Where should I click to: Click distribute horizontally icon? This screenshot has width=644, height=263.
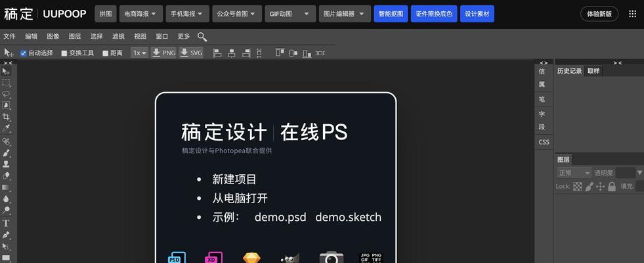[320, 53]
